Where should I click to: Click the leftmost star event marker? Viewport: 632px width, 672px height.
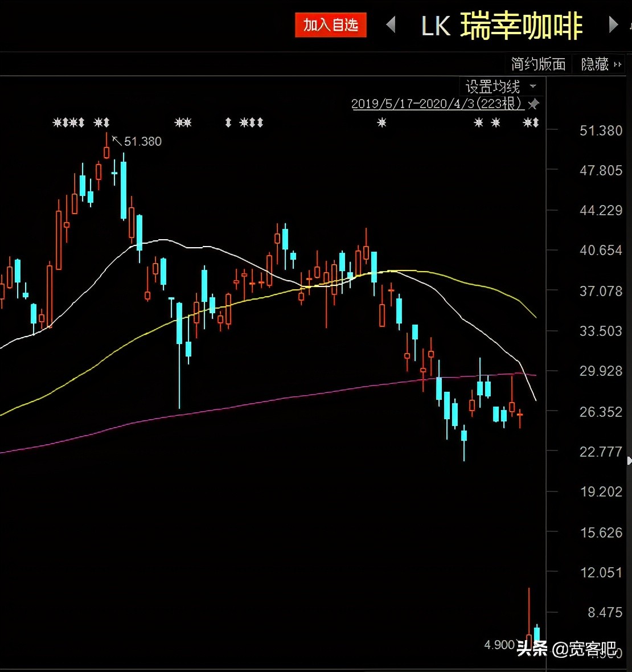coord(57,122)
